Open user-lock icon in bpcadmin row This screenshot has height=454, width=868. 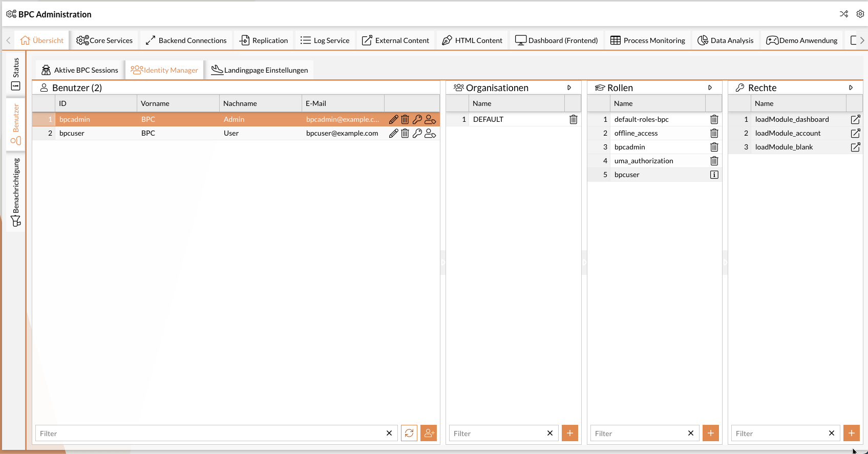430,119
